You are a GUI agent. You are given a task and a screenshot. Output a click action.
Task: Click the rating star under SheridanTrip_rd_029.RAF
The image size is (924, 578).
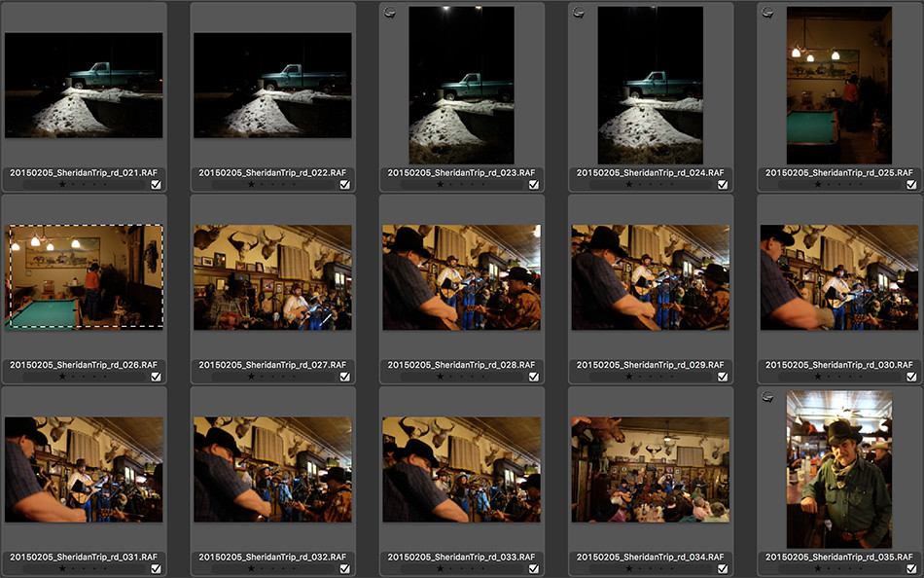click(x=628, y=377)
